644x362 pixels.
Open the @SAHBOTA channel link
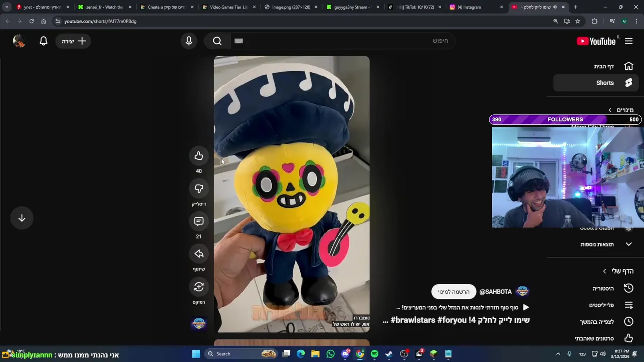(x=496, y=292)
